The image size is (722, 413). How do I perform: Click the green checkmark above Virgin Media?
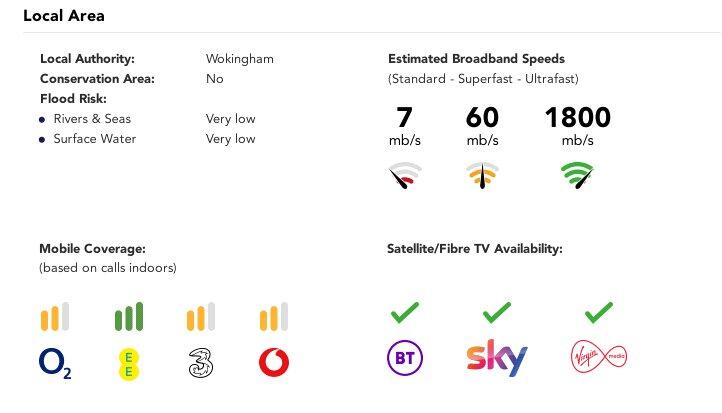point(598,314)
